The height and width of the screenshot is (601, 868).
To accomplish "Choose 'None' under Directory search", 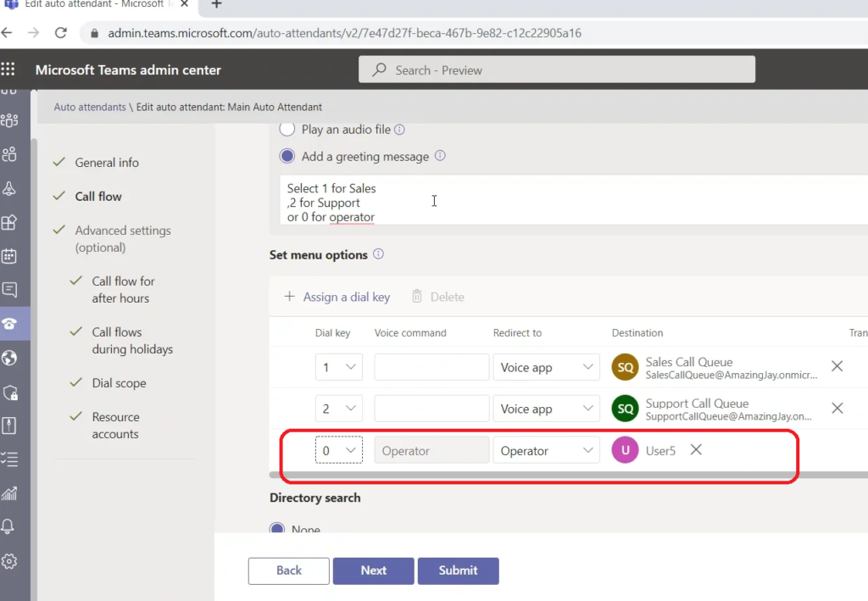I will point(277,529).
